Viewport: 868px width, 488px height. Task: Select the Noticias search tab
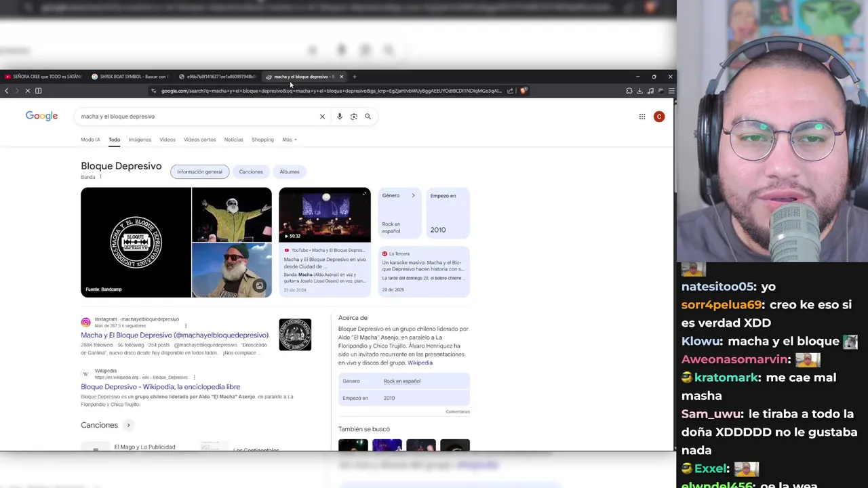233,140
